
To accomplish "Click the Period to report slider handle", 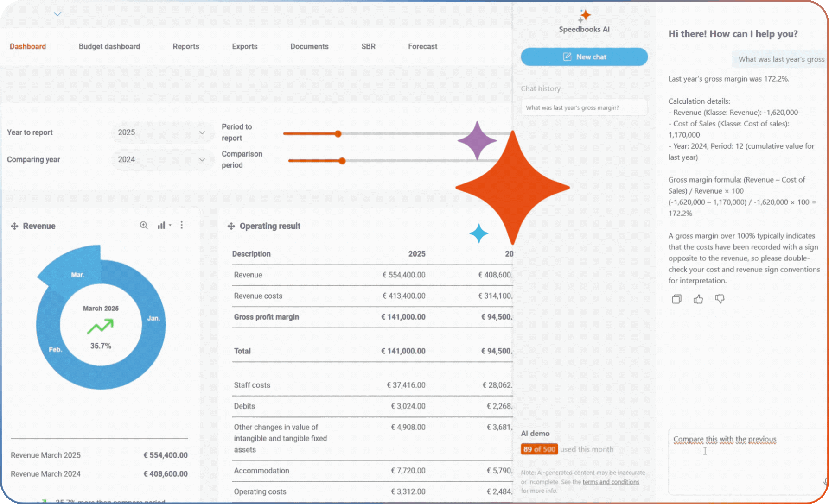I will coord(338,133).
